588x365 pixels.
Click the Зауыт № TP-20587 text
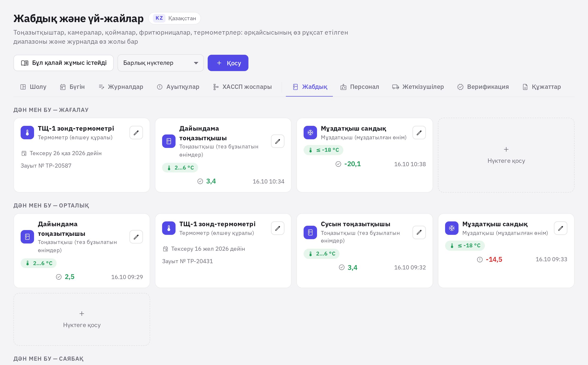tap(46, 166)
